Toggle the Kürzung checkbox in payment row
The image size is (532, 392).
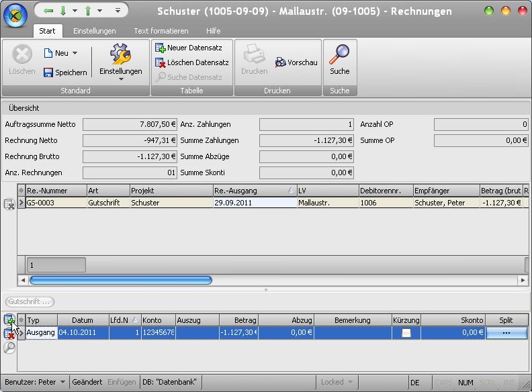click(x=406, y=333)
